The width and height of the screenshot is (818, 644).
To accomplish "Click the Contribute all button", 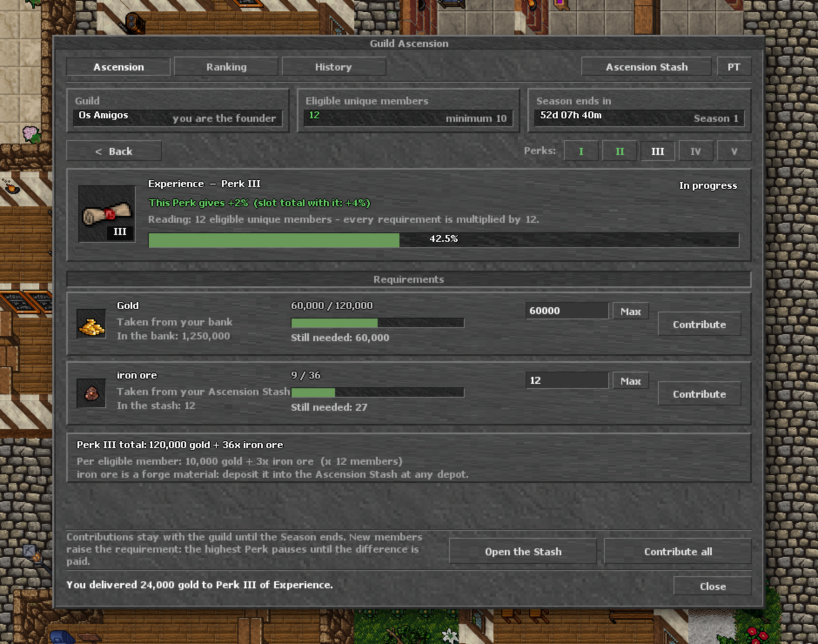I will [678, 551].
